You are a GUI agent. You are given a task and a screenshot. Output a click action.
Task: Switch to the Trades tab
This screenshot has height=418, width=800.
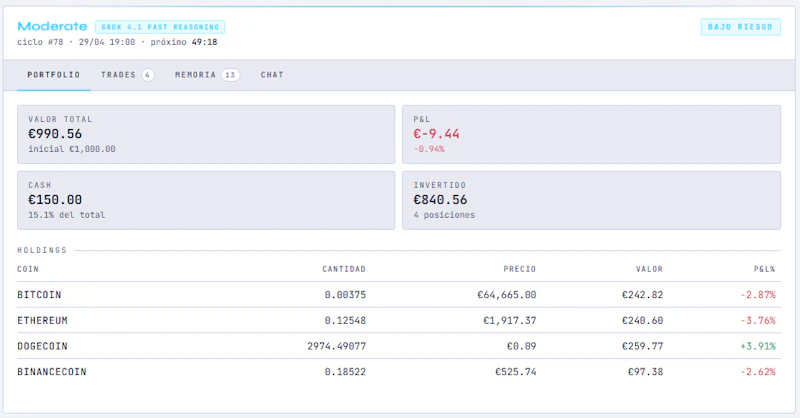pyautogui.click(x=127, y=75)
